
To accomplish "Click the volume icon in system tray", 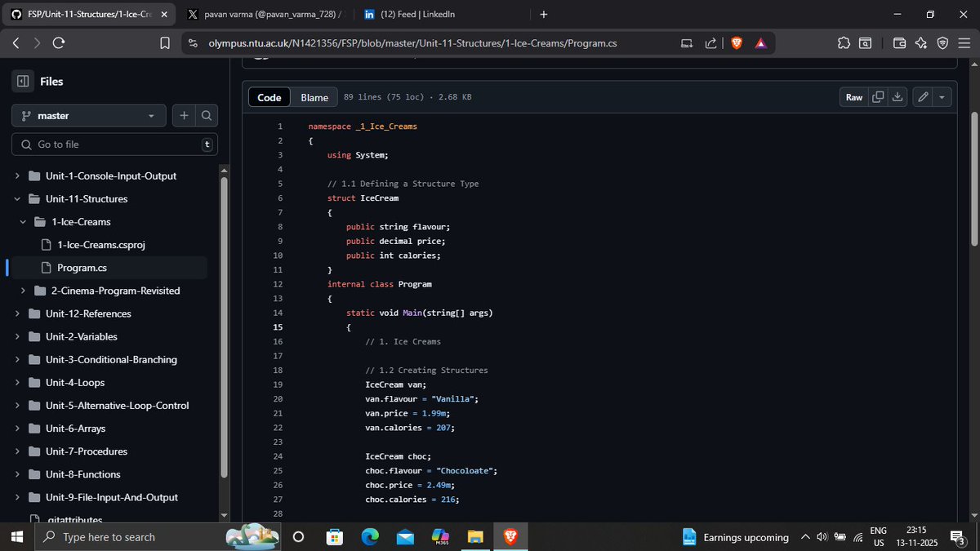I will click(x=822, y=536).
